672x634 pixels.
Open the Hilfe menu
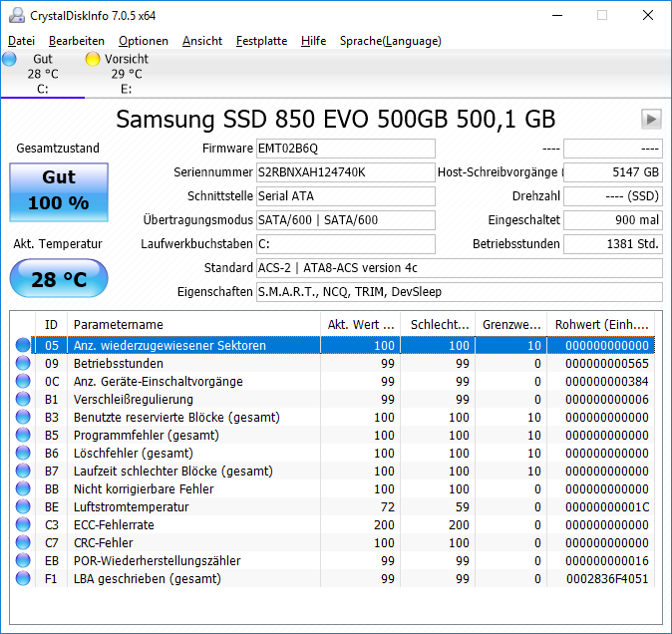[x=314, y=41]
